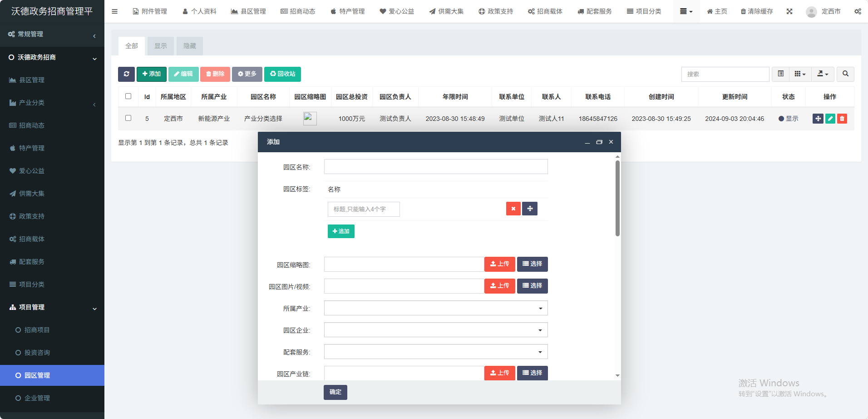
Task: Click the red trash icon in the table row
Action: click(842, 119)
